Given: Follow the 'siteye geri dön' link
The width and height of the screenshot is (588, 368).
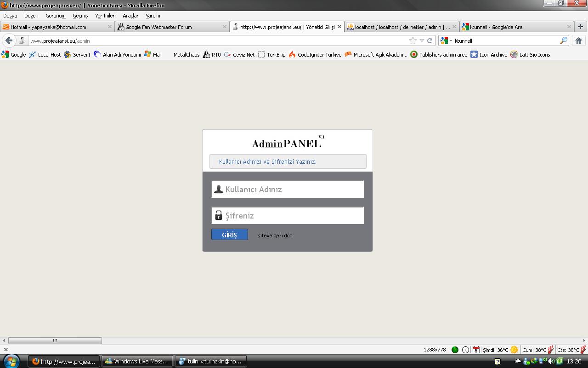Looking at the screenshot, I should pos(275,236).
